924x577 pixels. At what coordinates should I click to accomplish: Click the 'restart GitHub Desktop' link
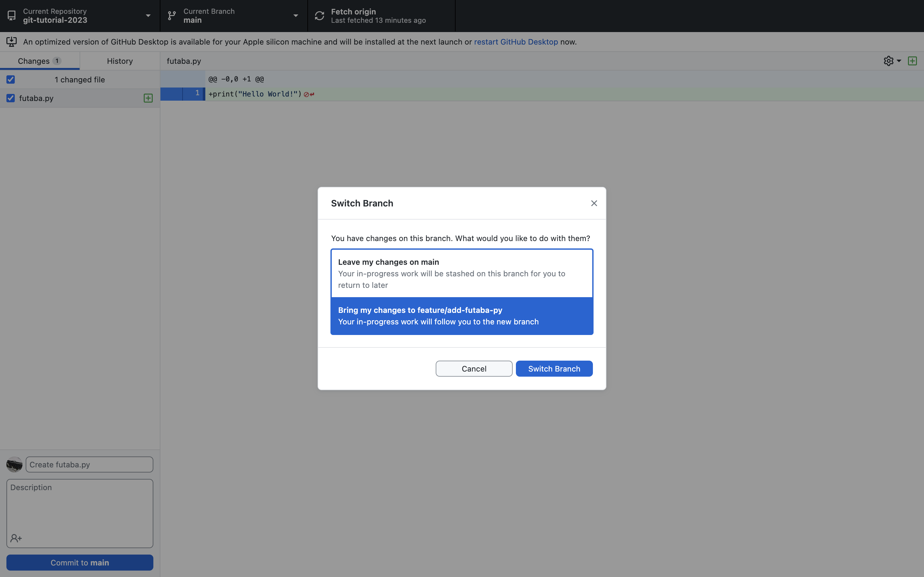coord(516,42)
